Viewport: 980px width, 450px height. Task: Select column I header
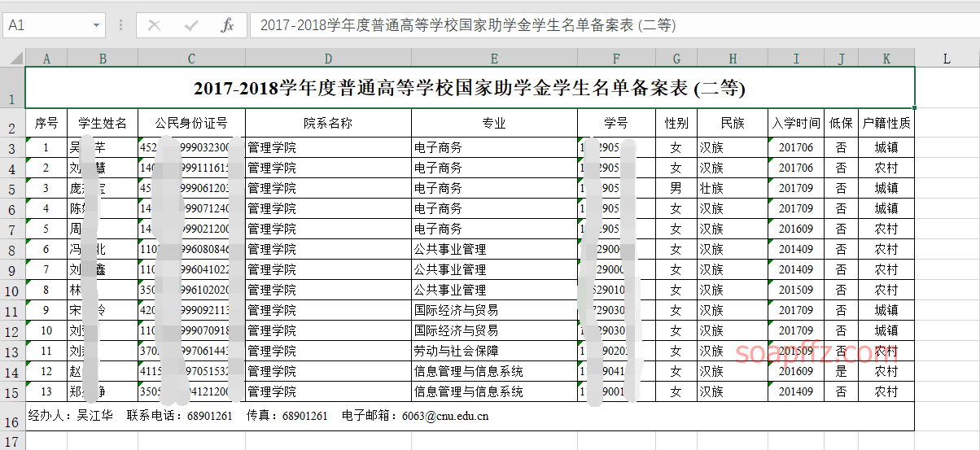point(796,58)
